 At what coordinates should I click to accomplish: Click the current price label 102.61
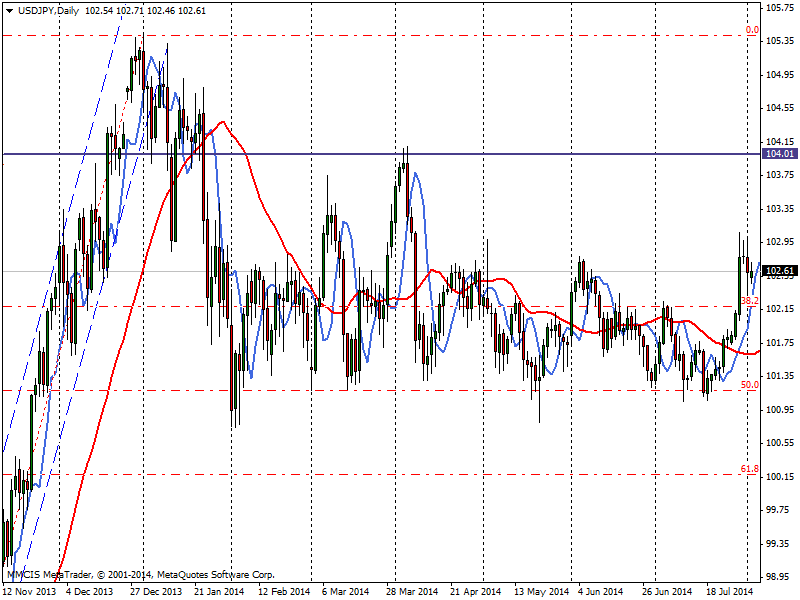780,270
